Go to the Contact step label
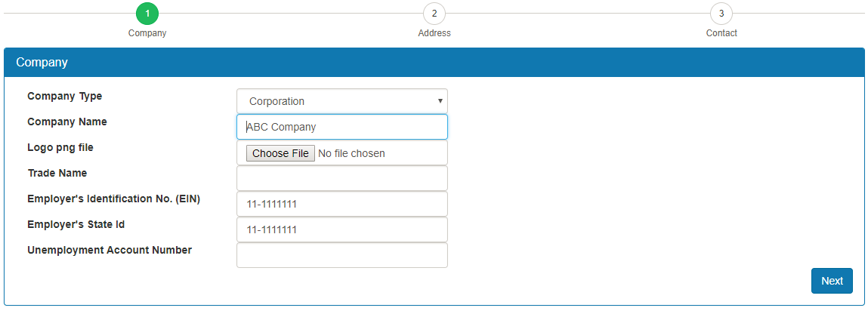The image size is (868, 311). [721, 33]
